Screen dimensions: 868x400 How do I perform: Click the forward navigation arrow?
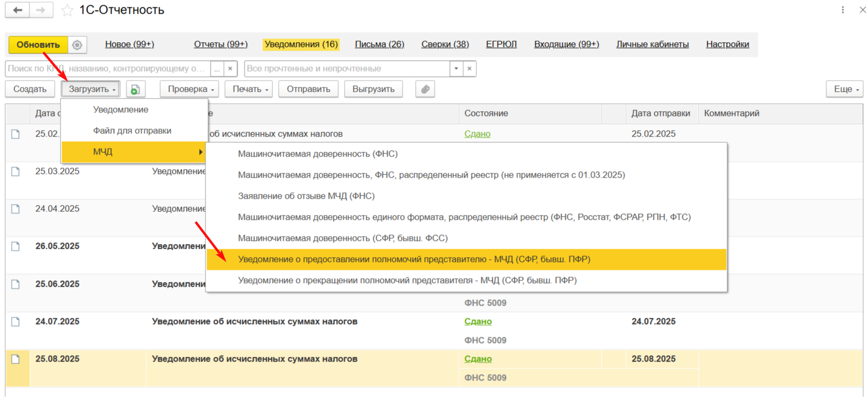[41, 10]
